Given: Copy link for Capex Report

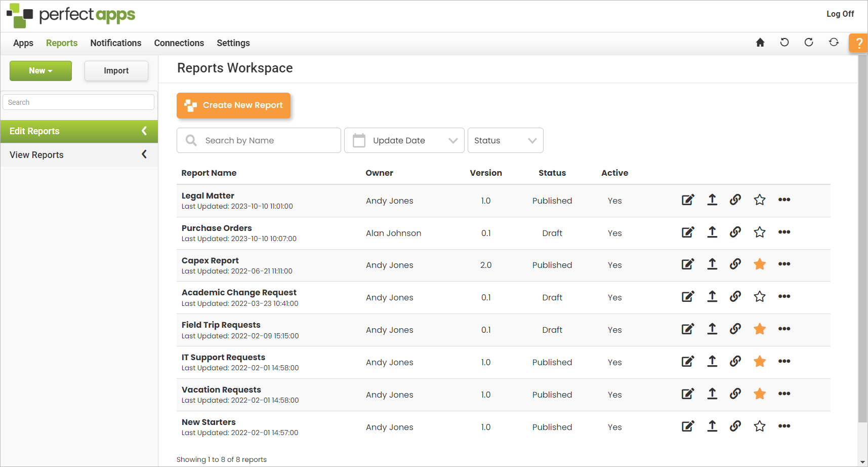Looking at the screenshot, I should tap(735, 264).
